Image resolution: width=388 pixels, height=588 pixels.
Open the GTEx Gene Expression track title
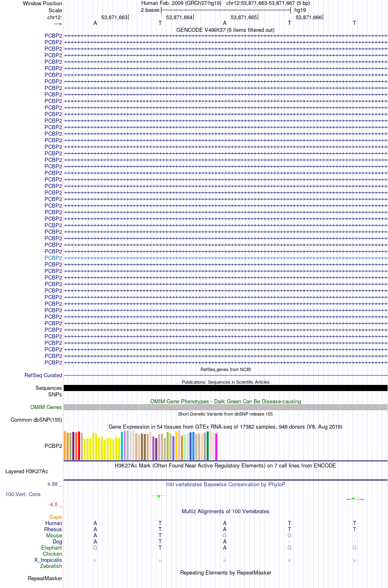225,427
